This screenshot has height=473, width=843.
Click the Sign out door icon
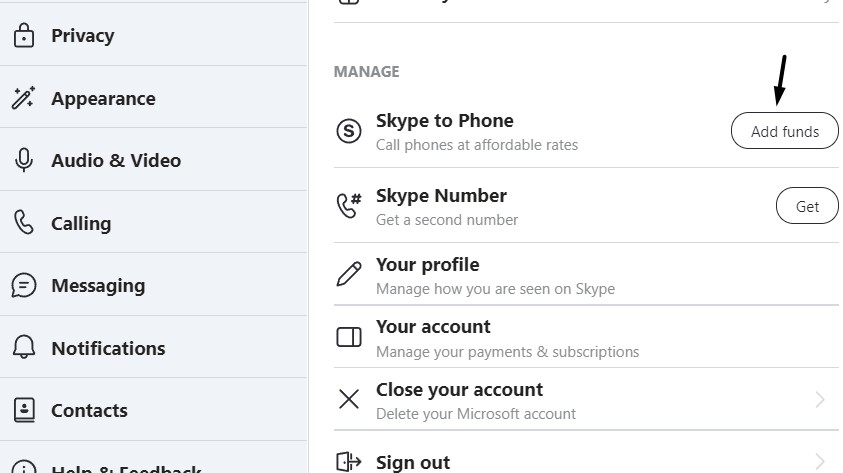point(349,461)
